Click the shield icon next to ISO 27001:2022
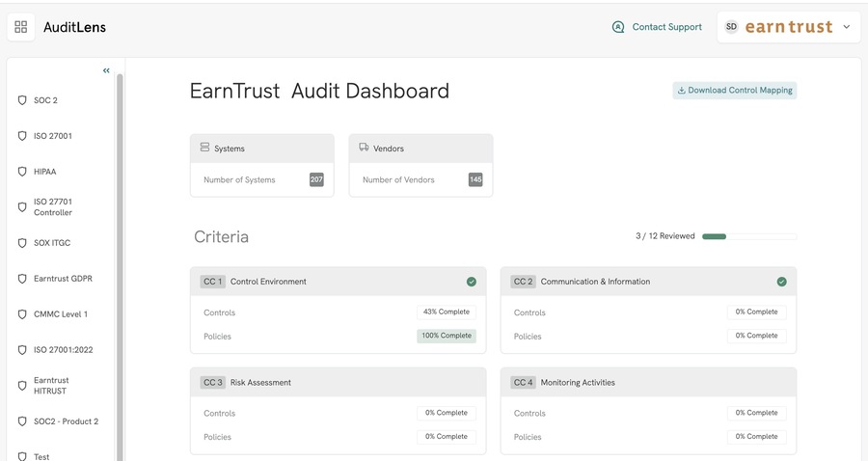 [x=22, y=350]
